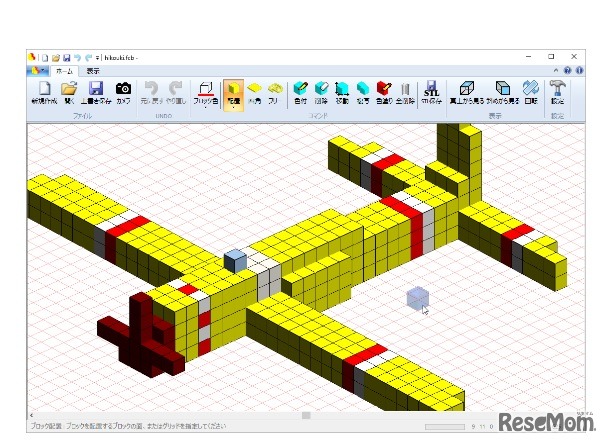Viewport: 609px width, 445px height.
Task: Choose the cyan cube with pencil tool
Action: [300, 93]
